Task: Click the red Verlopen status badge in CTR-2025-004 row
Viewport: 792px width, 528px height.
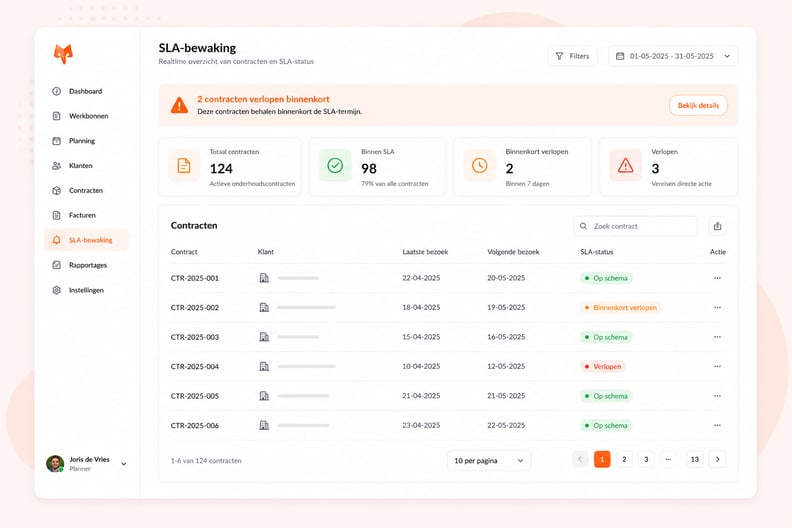Action: click(603, 367)
